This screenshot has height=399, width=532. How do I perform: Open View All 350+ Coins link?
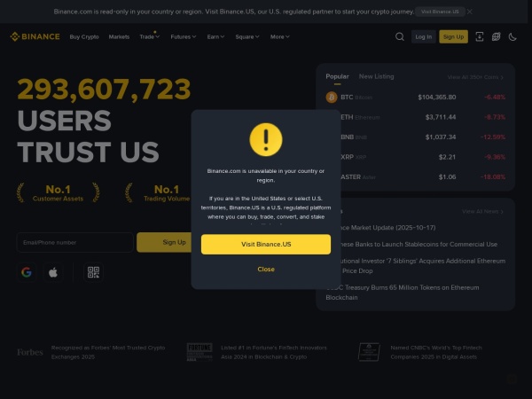coord(475,77)
